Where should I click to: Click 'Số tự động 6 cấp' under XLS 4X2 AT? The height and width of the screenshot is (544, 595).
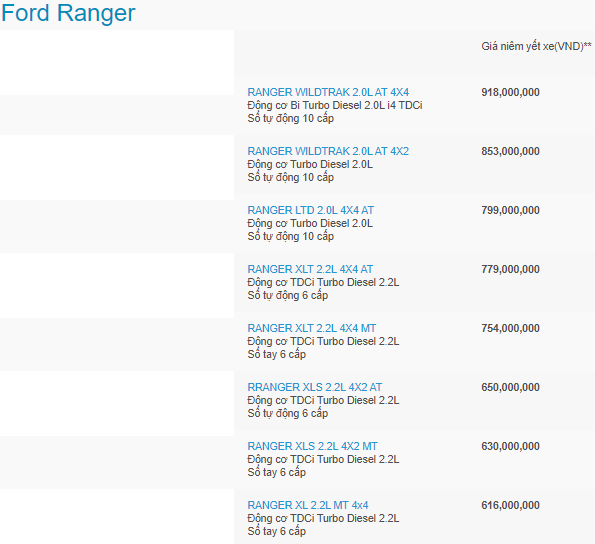[x=288, y=414]
